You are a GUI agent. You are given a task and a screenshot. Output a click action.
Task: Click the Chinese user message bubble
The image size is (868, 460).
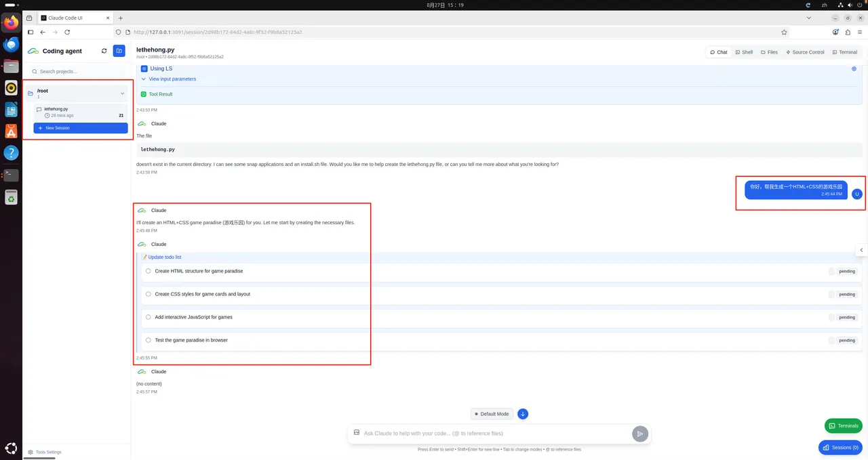pos(796,190)
